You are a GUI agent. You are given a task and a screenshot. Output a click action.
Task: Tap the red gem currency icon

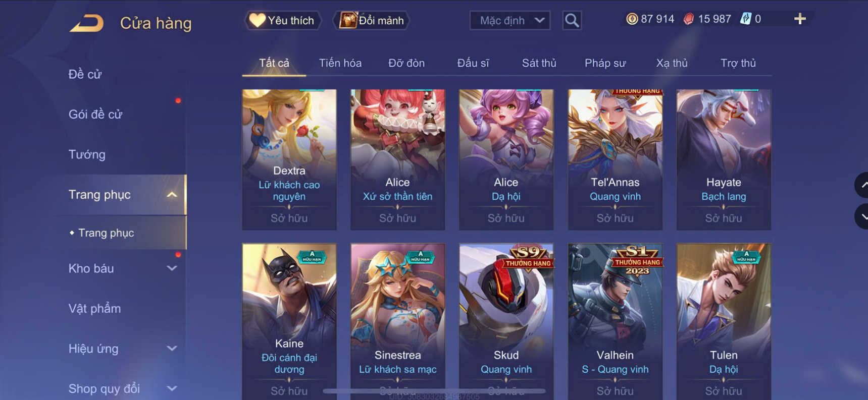tap(688, 19)
